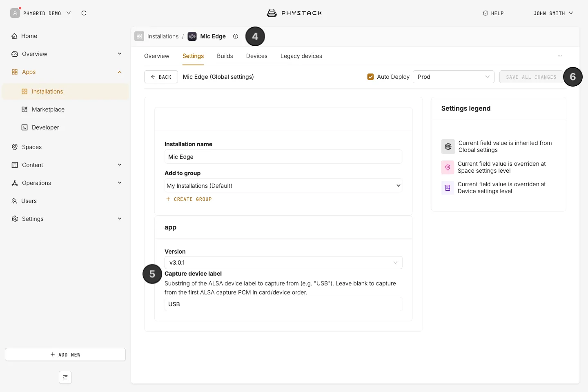Click the pink Space settings legend icon
Viewport: 588px width, 392px height.
[448, 167]
